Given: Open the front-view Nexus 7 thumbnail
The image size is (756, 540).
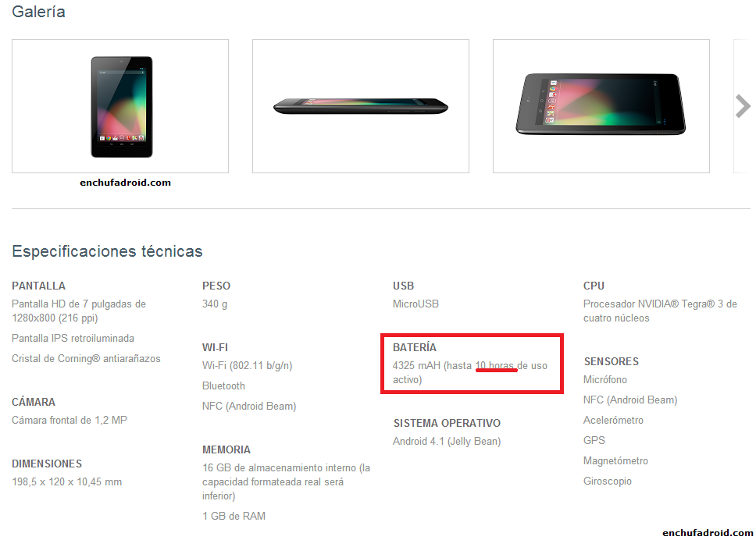Looking at the screenshot, I should click(120, 106).
